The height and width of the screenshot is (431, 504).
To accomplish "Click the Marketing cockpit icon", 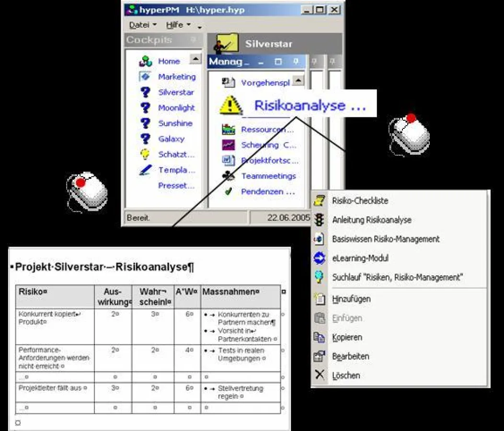I will (146, 77).
